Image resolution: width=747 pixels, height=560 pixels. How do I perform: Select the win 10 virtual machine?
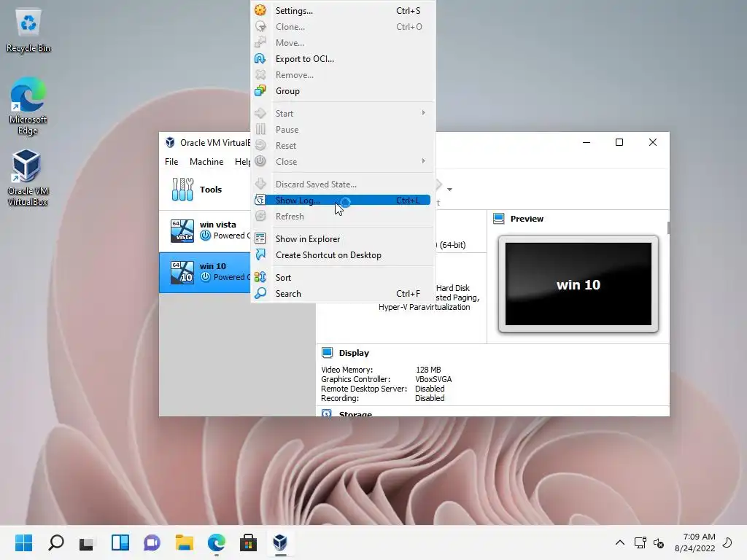[x=205, y=272]
